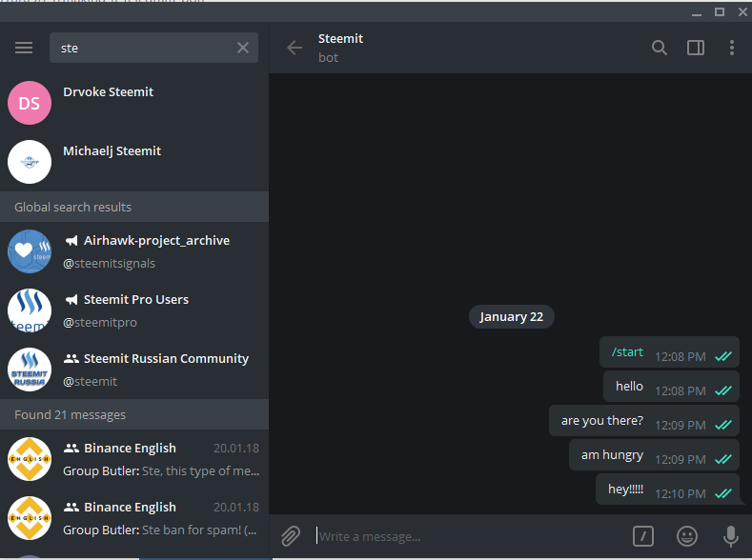Image resolution: width=752 pixels, height=560 pixels.
Task: Focus the 'Write a message...' field
Action: click(x=470, y=536)
